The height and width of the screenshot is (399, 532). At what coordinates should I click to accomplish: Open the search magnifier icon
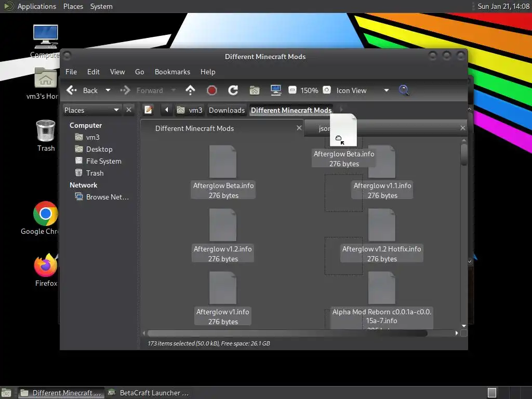click(x=404, y=90)
